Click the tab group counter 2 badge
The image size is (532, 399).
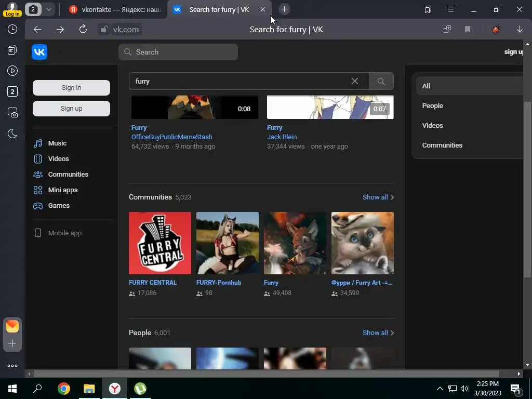pyautogui.click(x=33, y=9)
